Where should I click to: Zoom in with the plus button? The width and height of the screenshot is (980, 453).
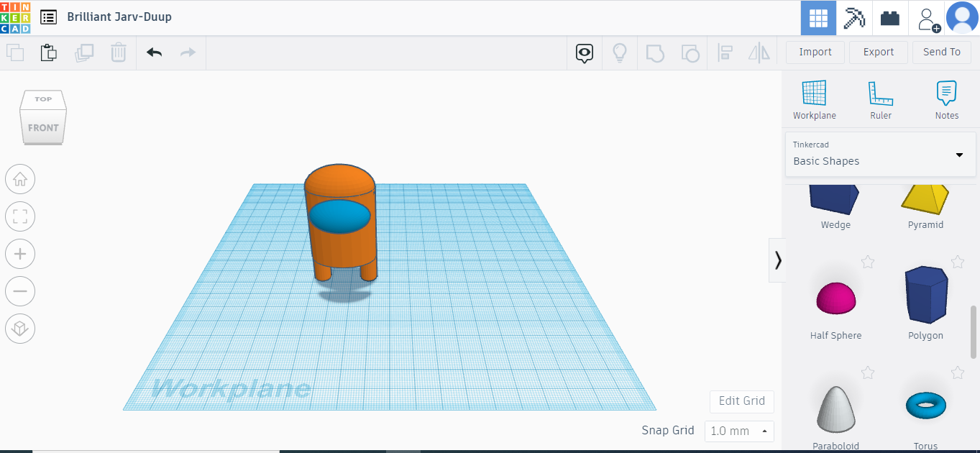pos(20,254)
